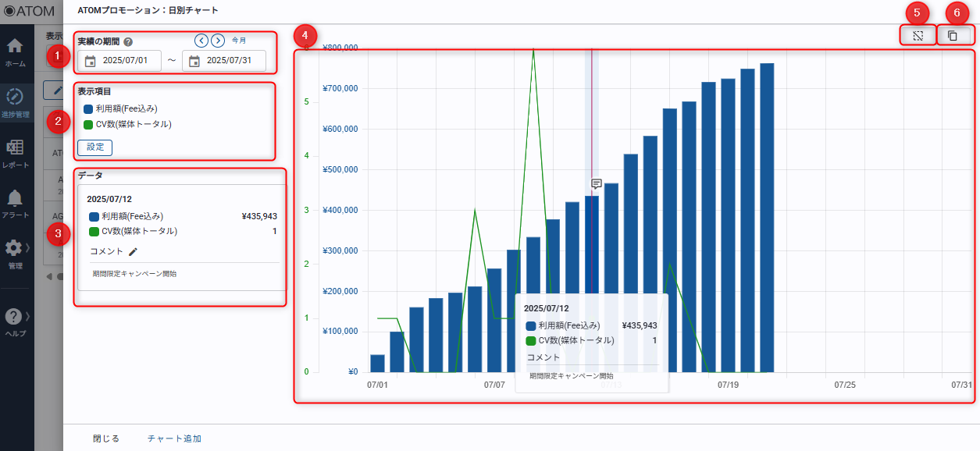The width and height of the screenshot is (980, 451).
Task: Select the 進捗管理 progress icon
Action: [15, 97]
